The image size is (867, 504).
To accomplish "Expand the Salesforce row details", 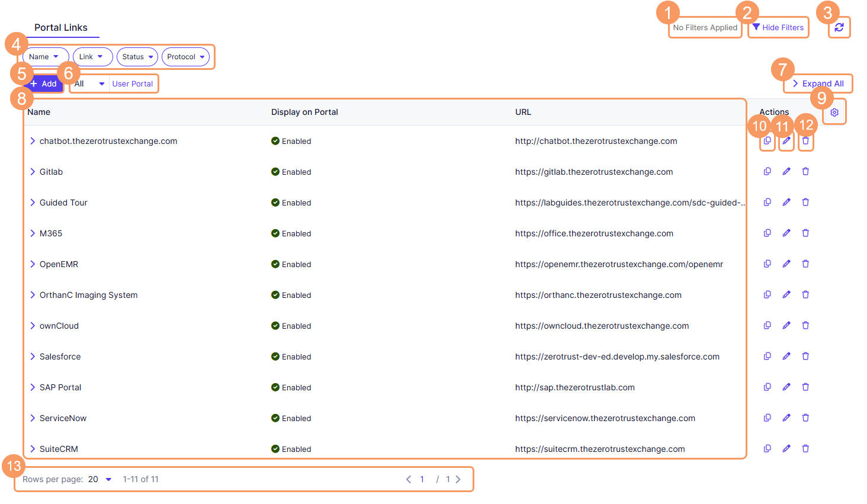I will click(x=33, y=357).
